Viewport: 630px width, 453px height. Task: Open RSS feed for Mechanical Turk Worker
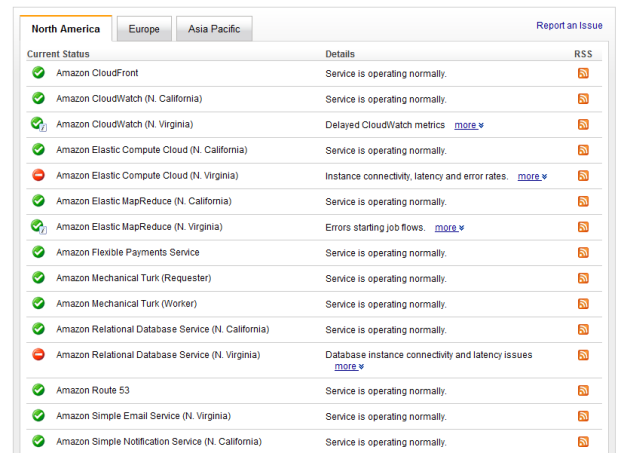(x=583, y=303)
